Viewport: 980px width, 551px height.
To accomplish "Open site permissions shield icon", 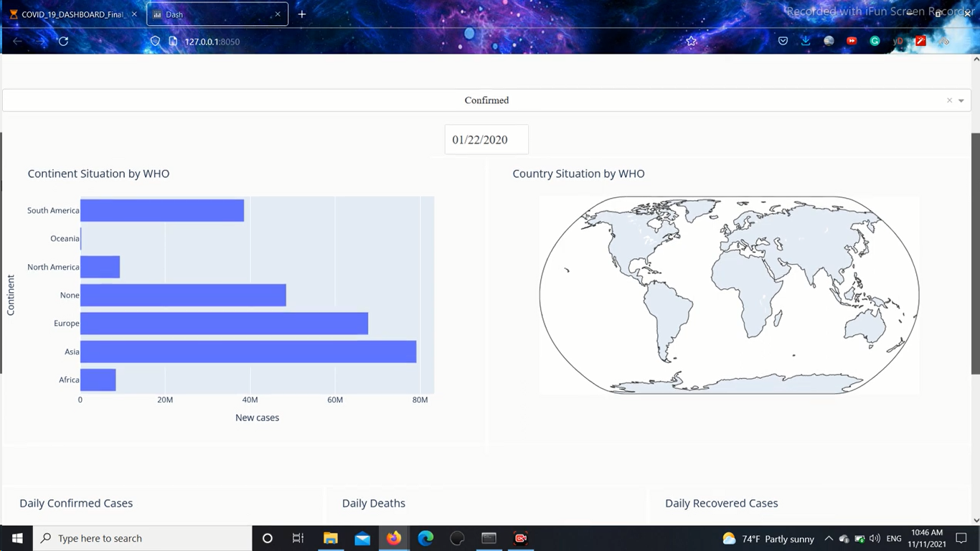I will [x=155, y=41].
